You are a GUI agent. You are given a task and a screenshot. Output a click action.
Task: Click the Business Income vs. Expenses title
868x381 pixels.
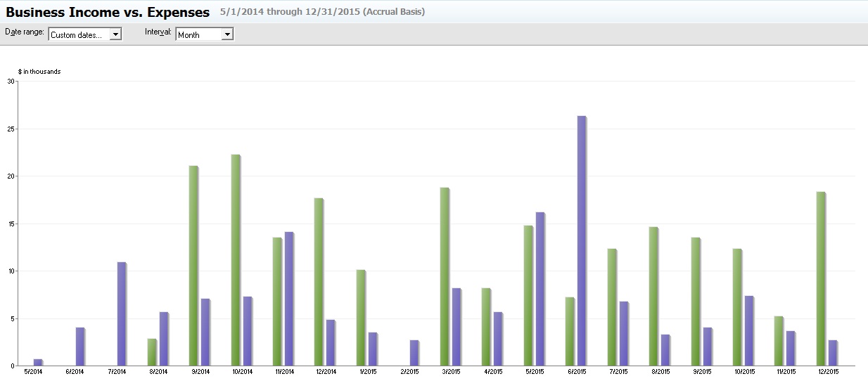tap(108, 12)
